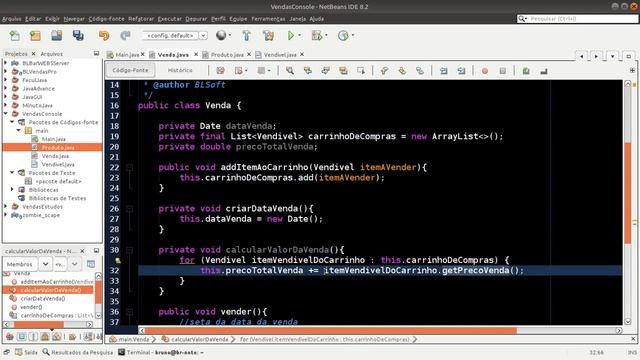Collapse the fold marker on line 22
Image resolution: width=640 pixels, height=360 pixels.
[x=129, y=167]
